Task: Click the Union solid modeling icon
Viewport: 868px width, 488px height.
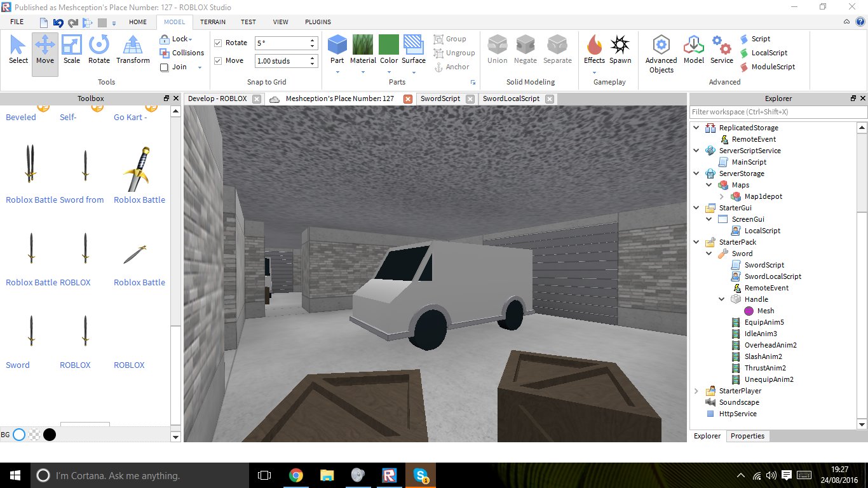Action: click(498, 45)
